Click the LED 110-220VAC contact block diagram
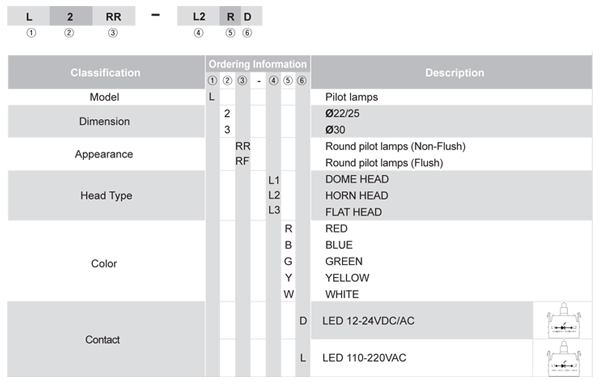The width and height of the screenshot is (600, 386). (x=563, y=358)
